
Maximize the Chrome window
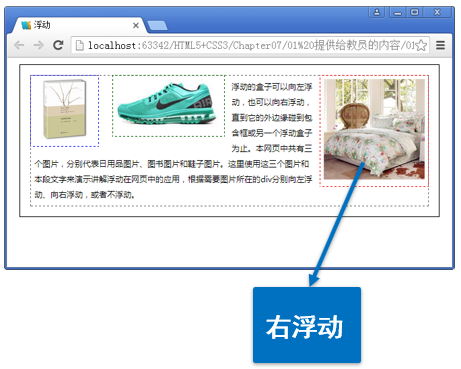pyautogui.click(x=414, y=12)
